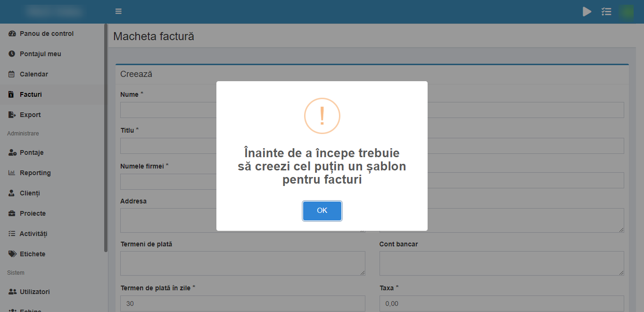Click the clock icon beside Pontajul meu
The width and height of the screenshot is (644, 312).
click(x=12, y=54)
